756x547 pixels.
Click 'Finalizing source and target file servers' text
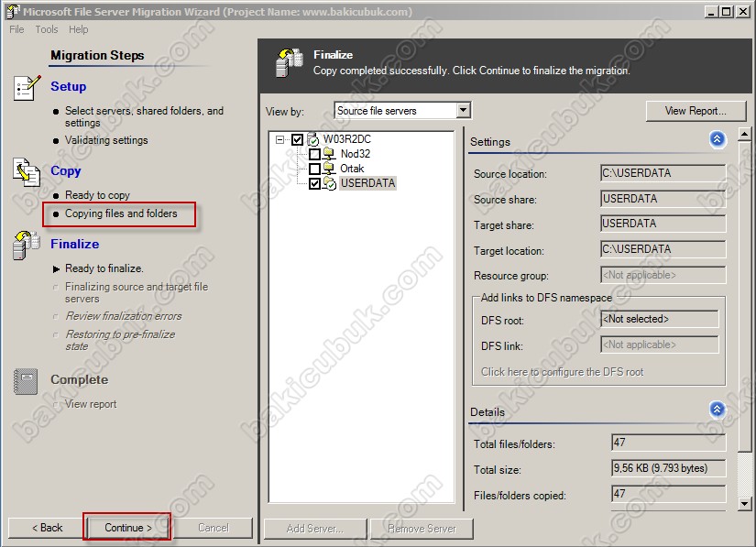(x=137, y=292)
